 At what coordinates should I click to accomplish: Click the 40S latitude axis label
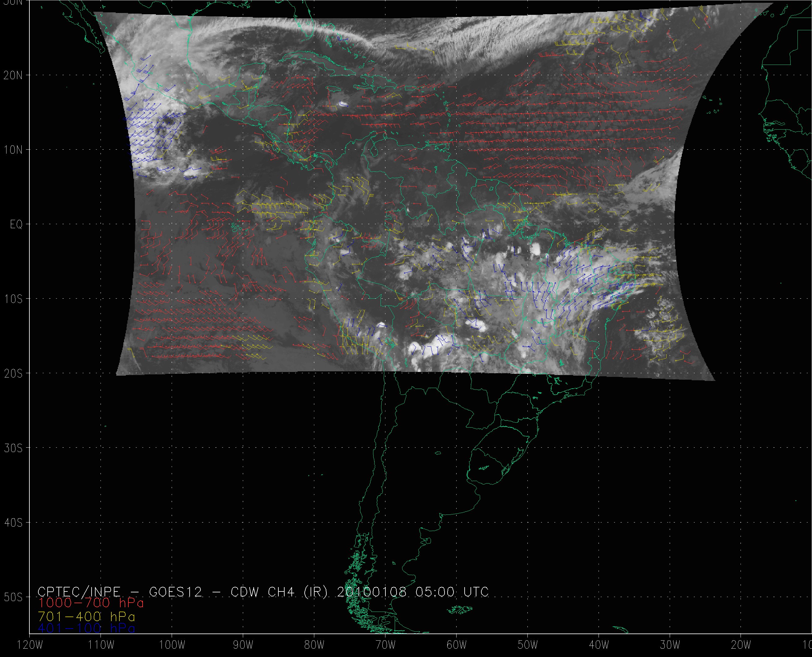pos(13,523)
